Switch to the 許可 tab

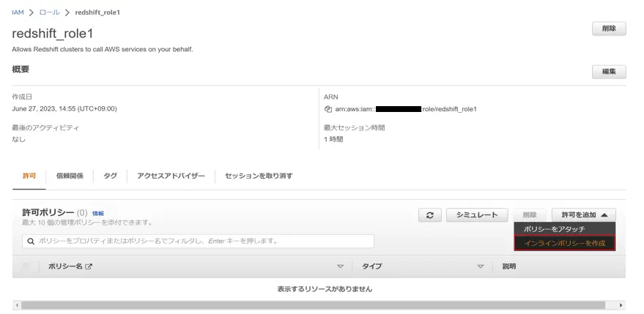(x=29, y=176)
